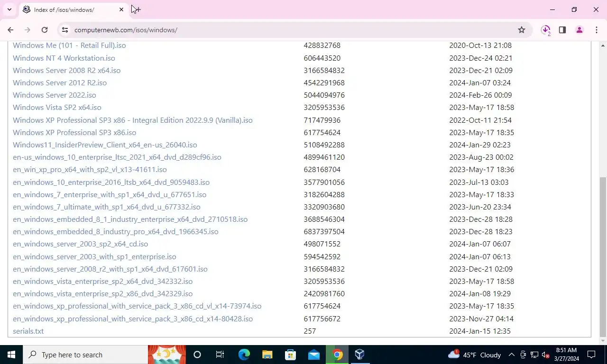Viewport: 607px width, 364px height.
Task: Open Microsoft Store from taskbar
Action: pyautogui.click(x=290, y=355)
